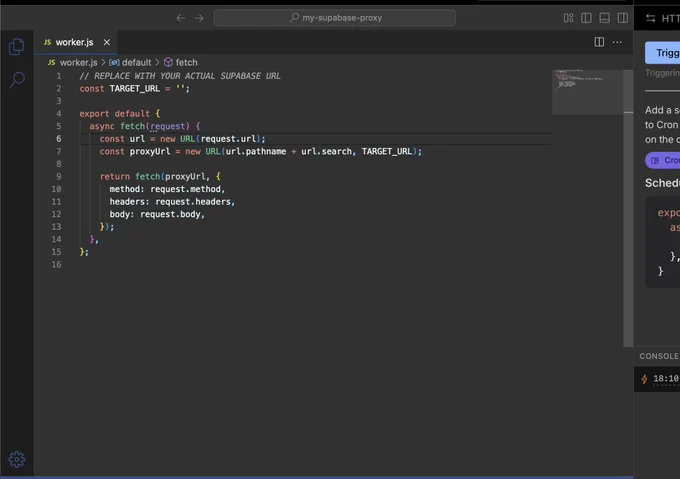
Task: Click 'export default' on line 4
Action: [x=114, y=114]
